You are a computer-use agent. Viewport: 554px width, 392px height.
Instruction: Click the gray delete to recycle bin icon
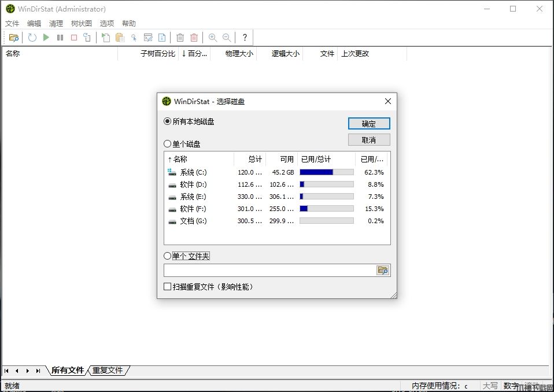point(180,38)
